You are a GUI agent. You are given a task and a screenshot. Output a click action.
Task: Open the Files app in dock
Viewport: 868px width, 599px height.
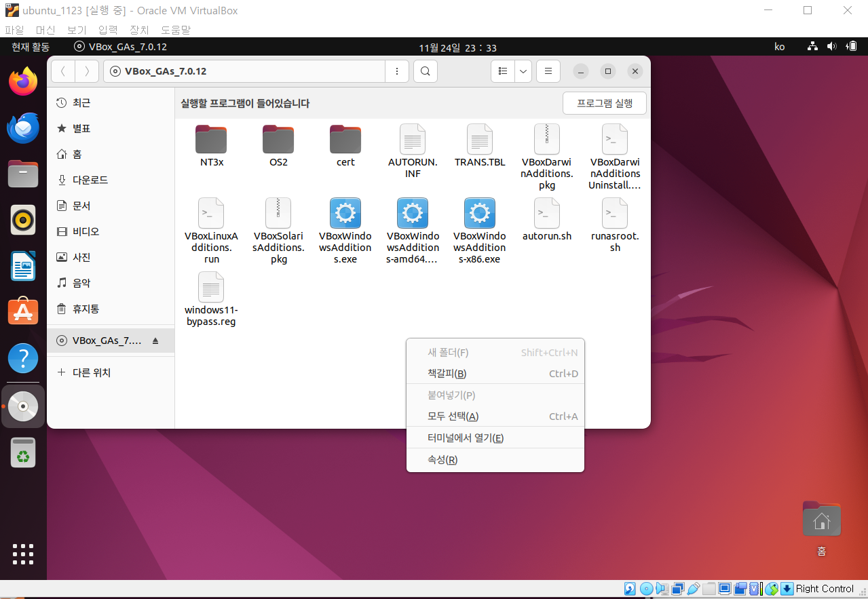tap(23, 174)
